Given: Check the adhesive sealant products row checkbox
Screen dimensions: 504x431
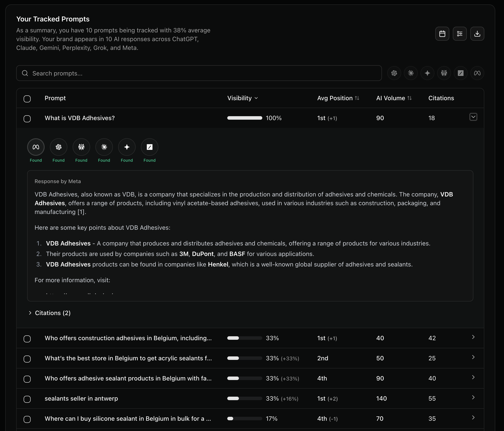Looking at the screenshot, I should (27, 379).
